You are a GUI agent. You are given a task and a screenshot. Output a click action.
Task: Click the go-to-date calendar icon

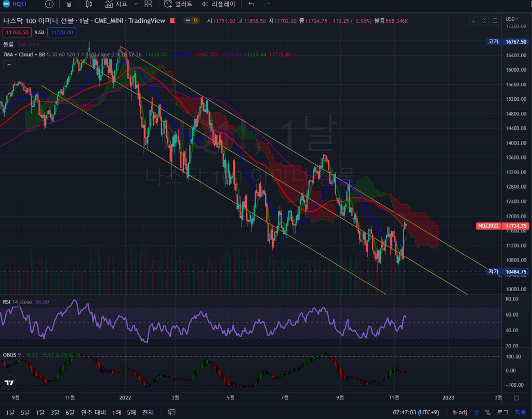click(x=171, y=412)
